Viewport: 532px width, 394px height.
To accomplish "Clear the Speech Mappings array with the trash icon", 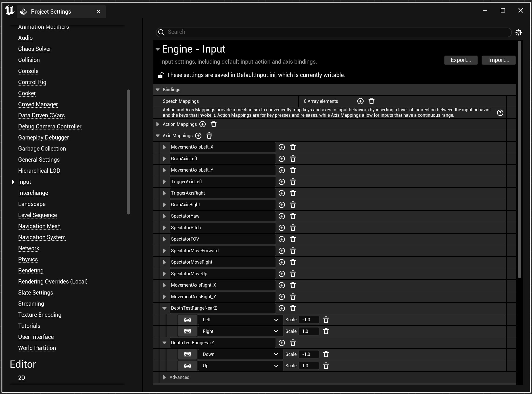I will [371, 101].
